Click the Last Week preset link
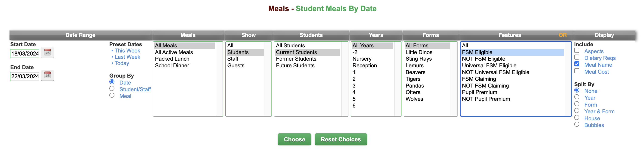 (x=127, y=57)
